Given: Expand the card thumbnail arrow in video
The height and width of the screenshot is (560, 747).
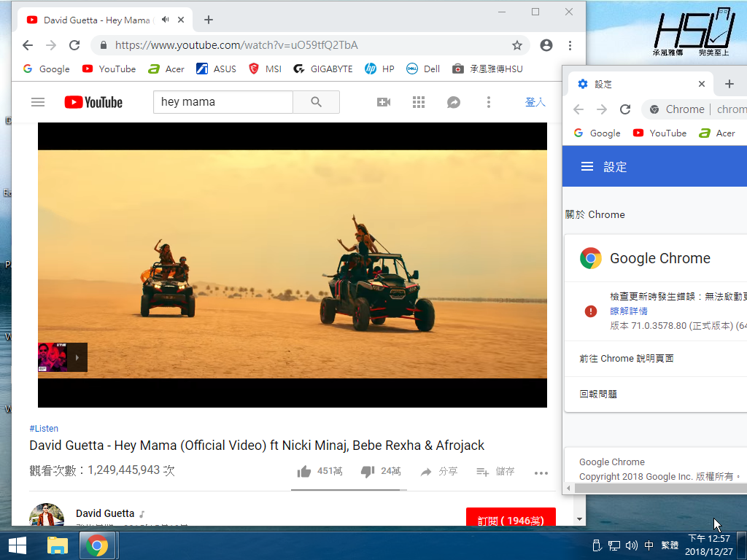Looking at the screenshot, I should coord(77,357).
